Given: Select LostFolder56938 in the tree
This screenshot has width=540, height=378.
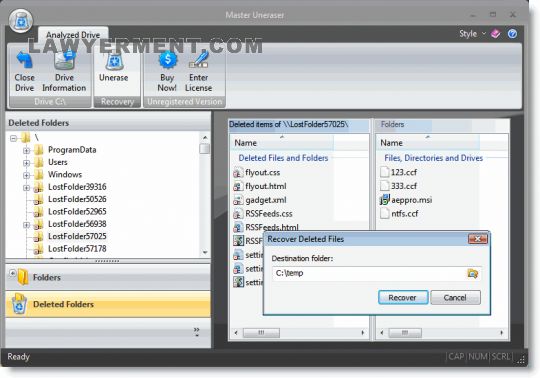Looking at the screenshot, I should click(77, 224).
